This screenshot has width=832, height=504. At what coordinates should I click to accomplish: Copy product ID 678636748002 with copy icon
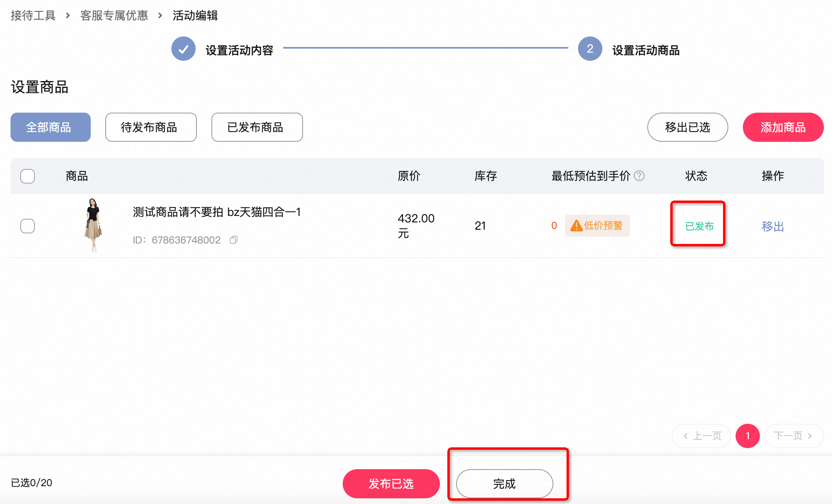click(x=234, y=240)
